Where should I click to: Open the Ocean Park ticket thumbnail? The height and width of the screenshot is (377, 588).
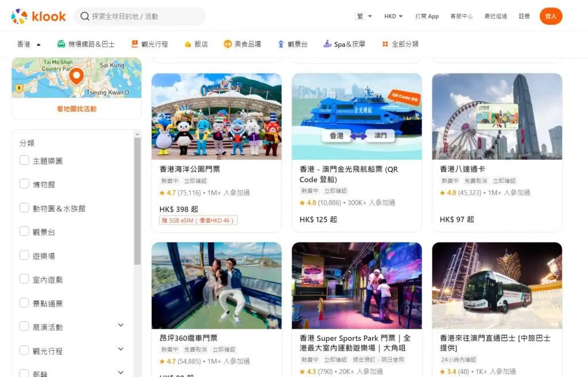(216, 117)
